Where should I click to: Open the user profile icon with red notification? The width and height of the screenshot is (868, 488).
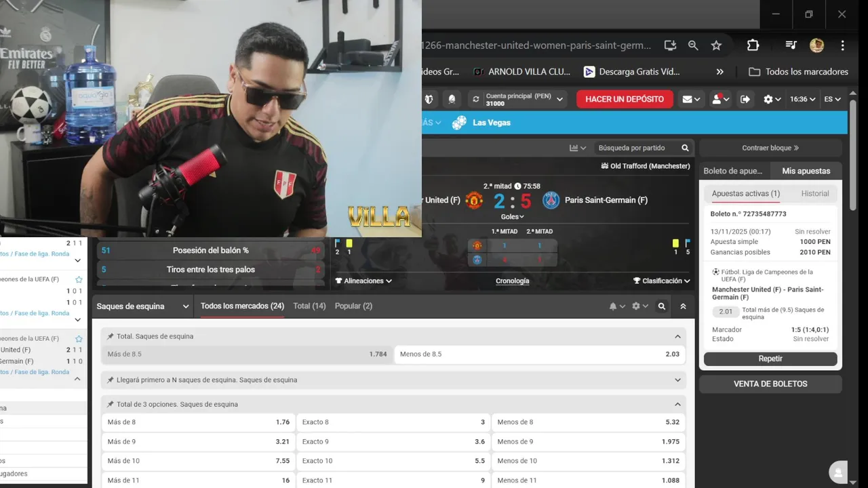[x=719, y=99]
